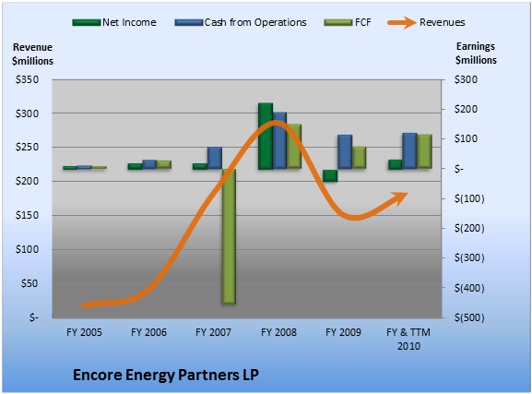The height and width of the screenshot is (394, 532).
Task: Click the $200 value on revenue axis
Action: pos(27,182)
